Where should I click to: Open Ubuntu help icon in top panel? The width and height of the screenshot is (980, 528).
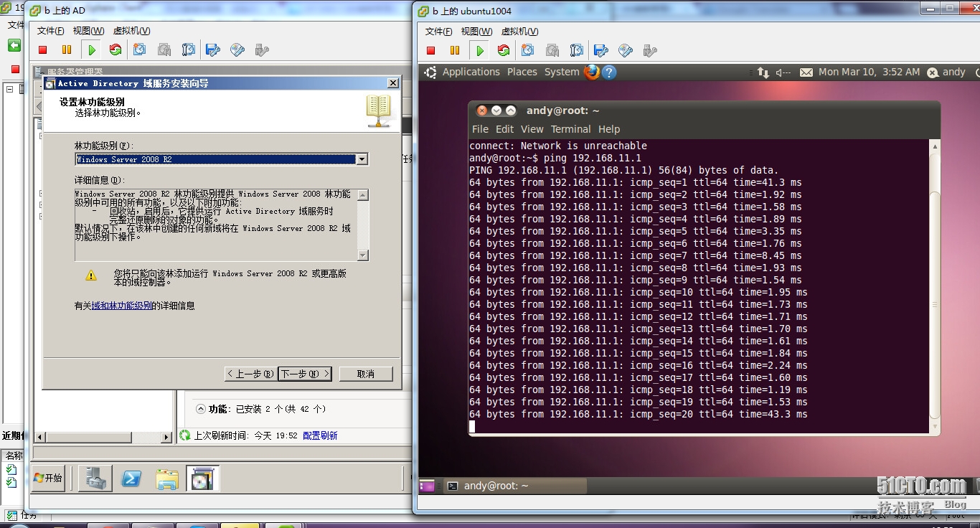click(609, 72)
